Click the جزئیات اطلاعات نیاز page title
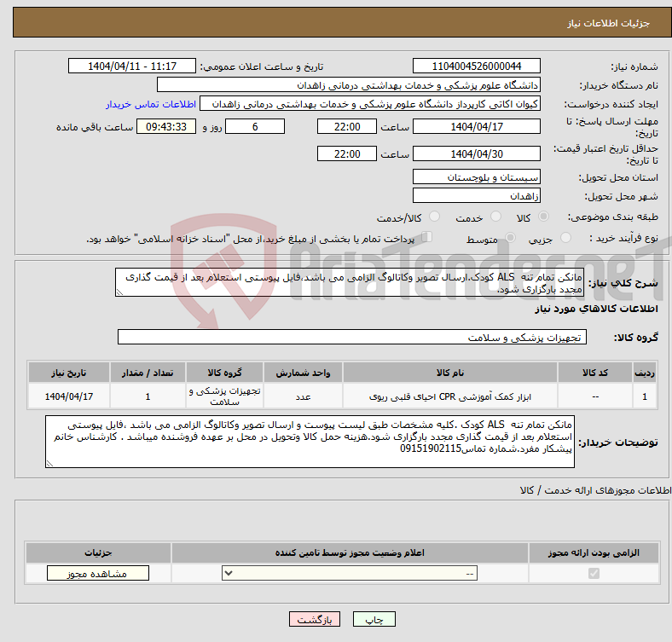Viewport: 672px width, 642px height. tap(608, 23)
